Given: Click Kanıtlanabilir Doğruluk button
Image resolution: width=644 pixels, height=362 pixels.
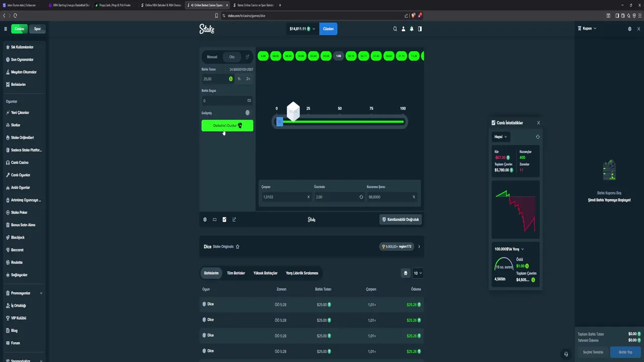Looking at the screenshot, I should tap(400, 219).
